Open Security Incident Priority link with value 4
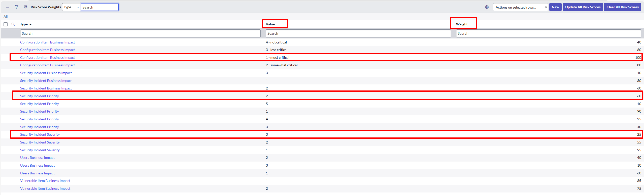Image resolution: width=644 pixels, height=195 pixels. pos(39,119)
